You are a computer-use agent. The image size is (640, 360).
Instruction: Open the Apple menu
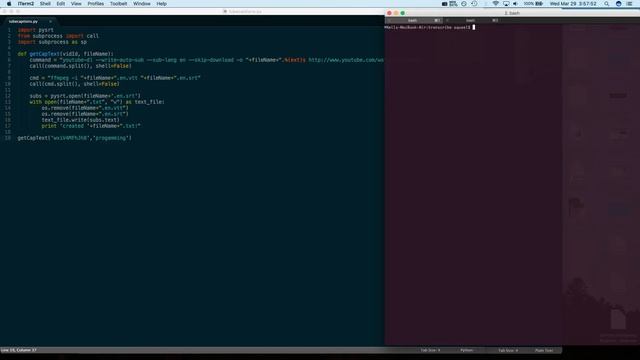[9, 4]
